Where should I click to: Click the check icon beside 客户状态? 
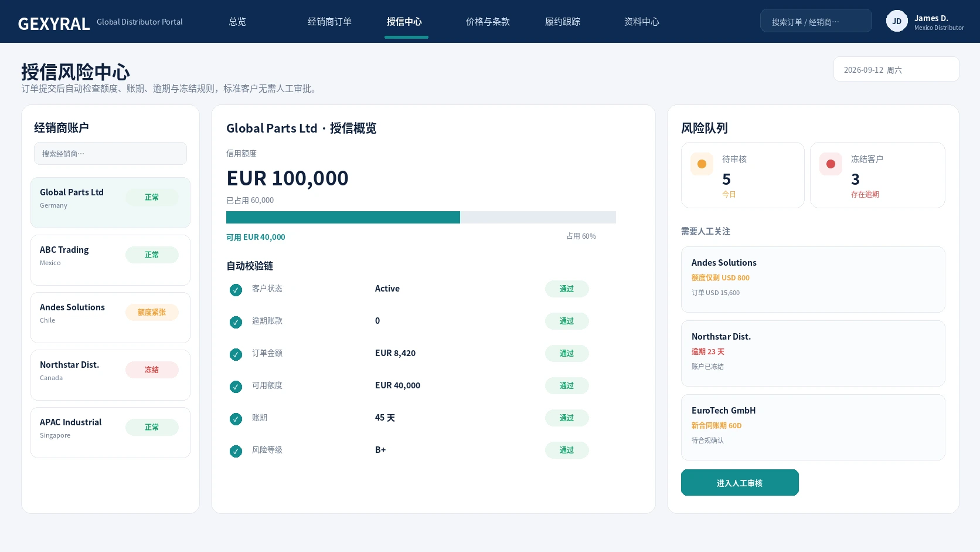[236, 290]
